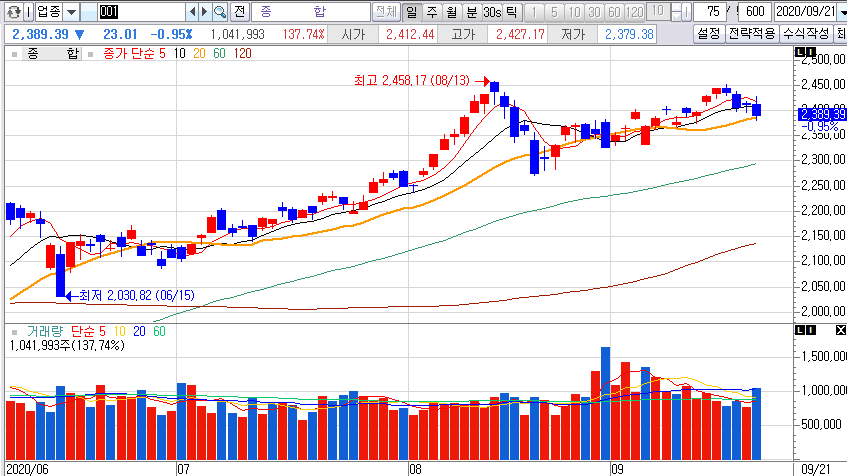The width and height of the screenshot is (847, 476).
Task: Select the 5 interval button
Action: point(554,11)
